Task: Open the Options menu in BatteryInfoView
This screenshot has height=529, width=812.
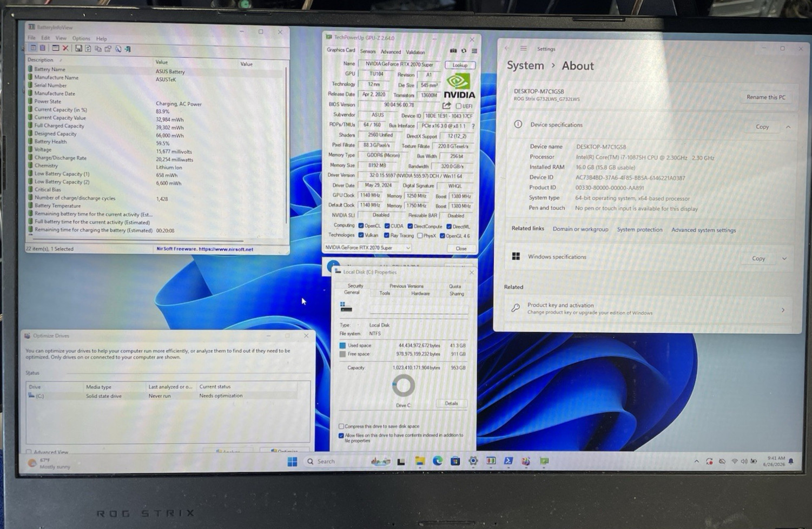Action: coord(81,38)
